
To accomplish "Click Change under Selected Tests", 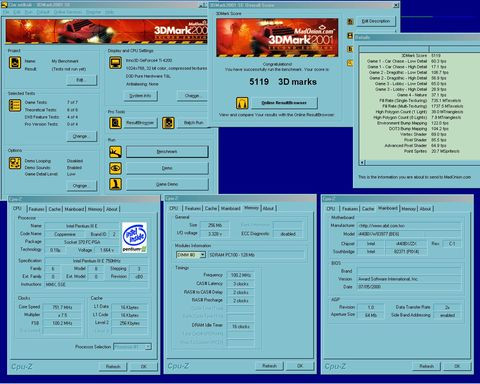I will [x=82, y=136].
